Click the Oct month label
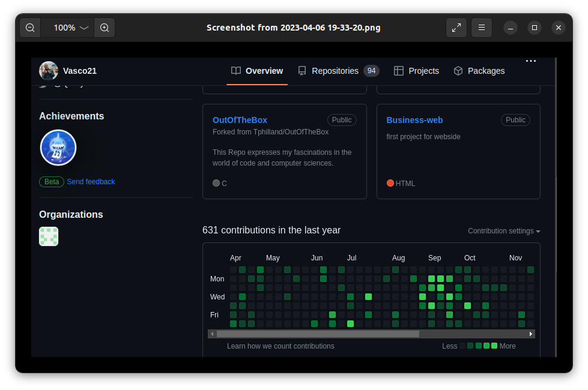 470,258
